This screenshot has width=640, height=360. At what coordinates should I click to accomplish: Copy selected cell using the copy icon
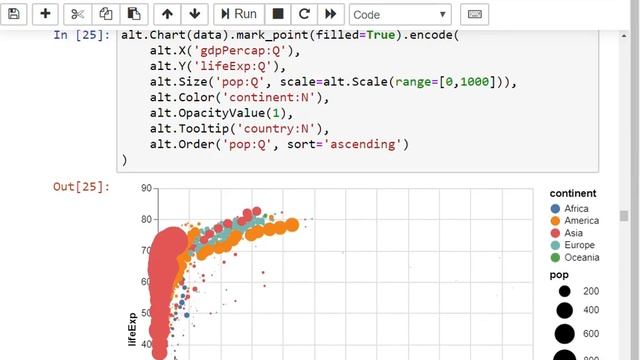(x=106, y=14)
